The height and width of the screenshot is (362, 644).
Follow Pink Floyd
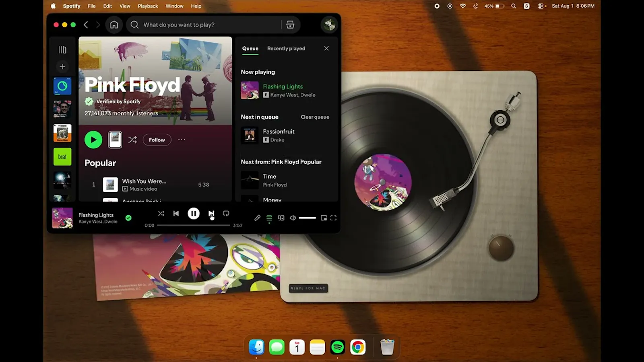157,140
